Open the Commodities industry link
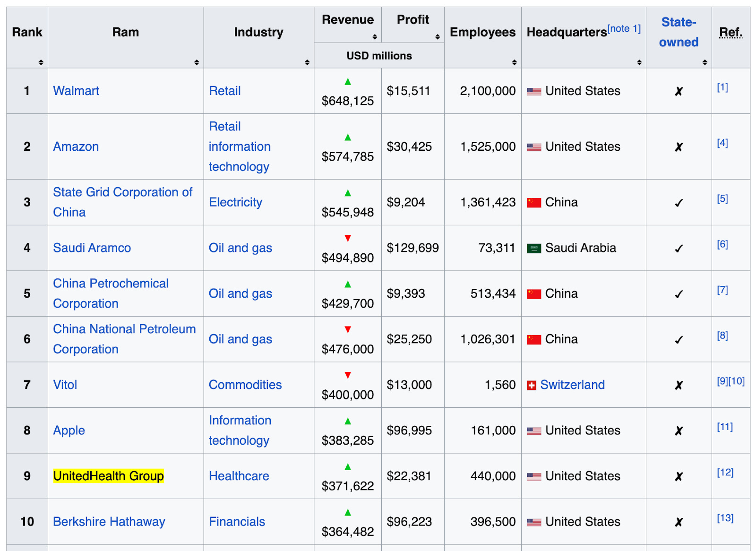756x551 pixels. coord(245,385)
